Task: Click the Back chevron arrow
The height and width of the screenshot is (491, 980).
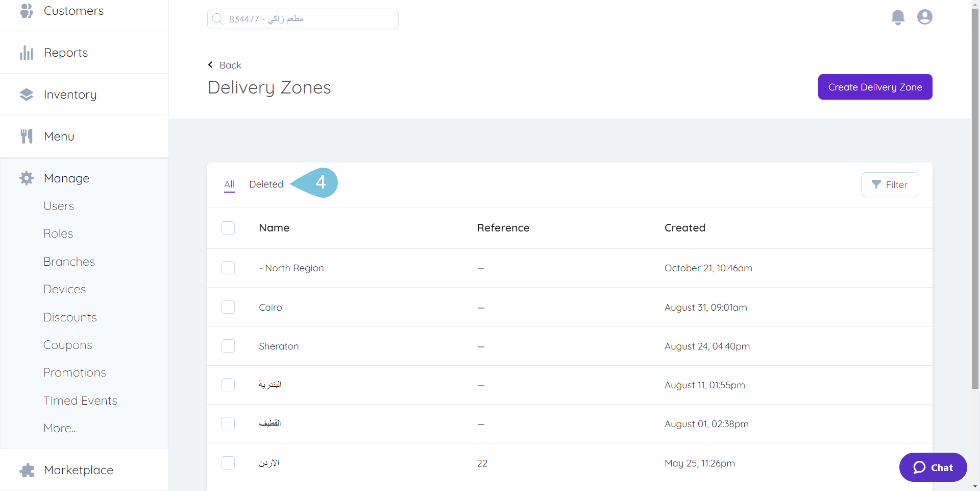Action: tap(210, 65)
